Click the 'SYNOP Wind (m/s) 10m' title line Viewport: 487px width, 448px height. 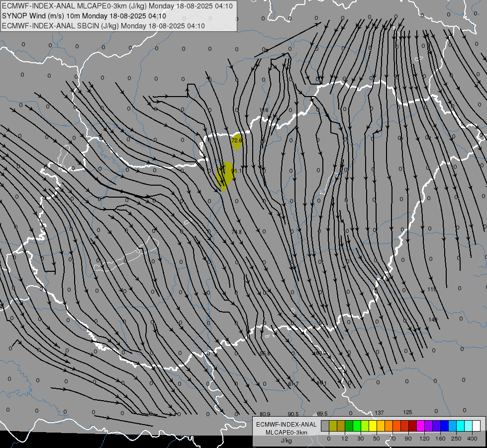[84, 16]
